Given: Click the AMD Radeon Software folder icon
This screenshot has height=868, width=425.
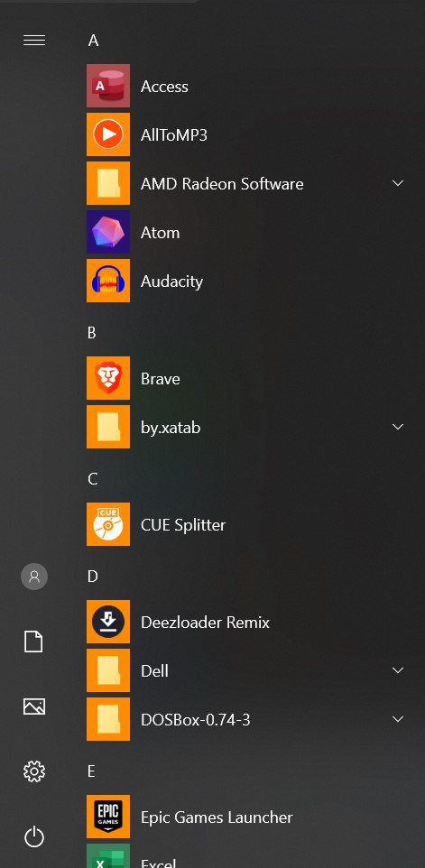Looking at the screenshot, I should (x=108, y=183).
